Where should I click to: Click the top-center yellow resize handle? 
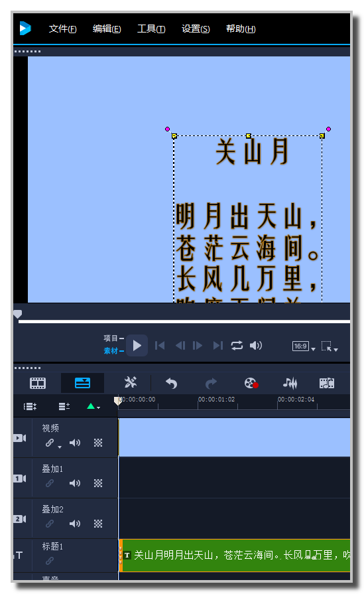coord(248,135)
